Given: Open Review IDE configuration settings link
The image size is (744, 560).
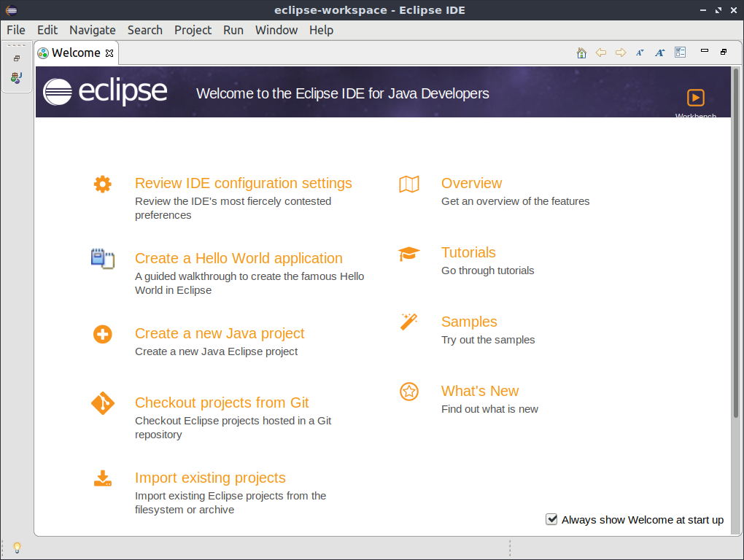Looking at the screenshot, I should pyautogui.click(x=243, y=183).
